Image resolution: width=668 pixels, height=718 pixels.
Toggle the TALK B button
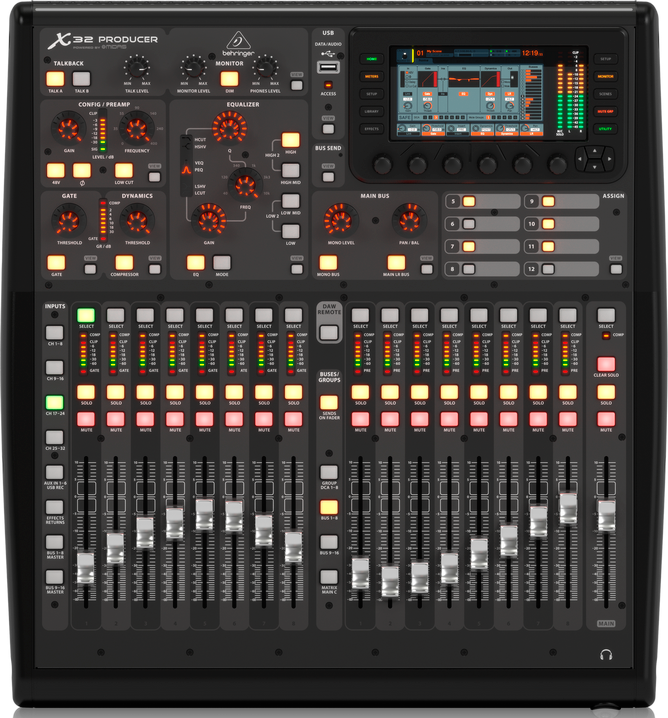pos(81,79)
